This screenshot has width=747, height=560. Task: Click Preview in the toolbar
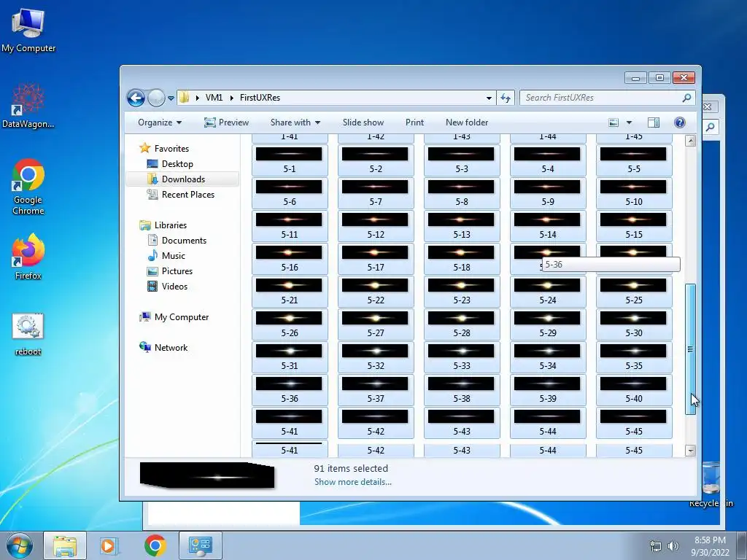tap(226, 122)
